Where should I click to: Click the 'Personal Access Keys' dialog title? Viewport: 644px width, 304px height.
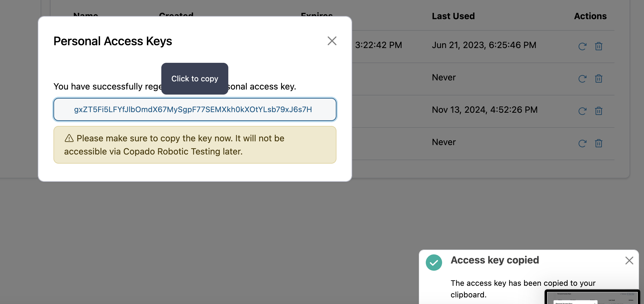(x=113, y=41)
